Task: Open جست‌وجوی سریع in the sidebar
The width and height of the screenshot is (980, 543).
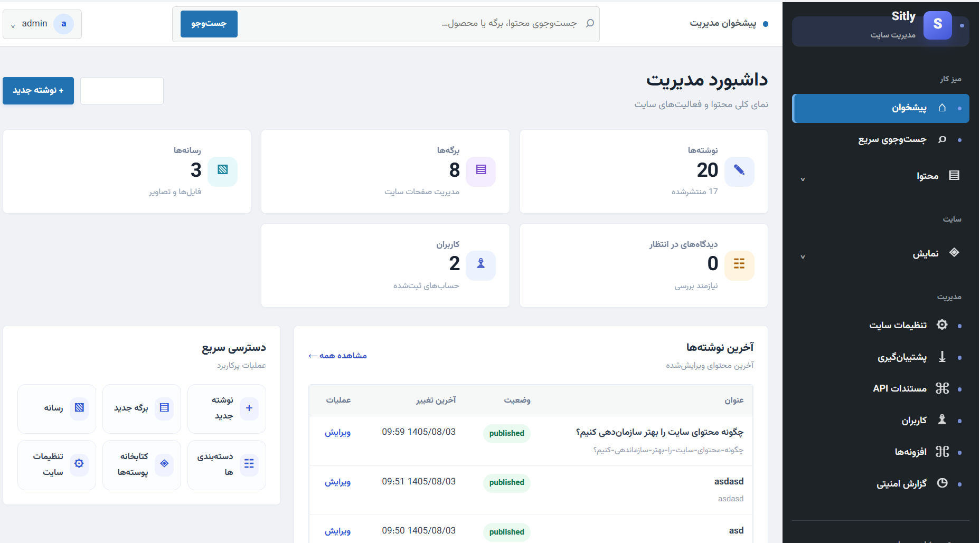Action: pyautogui.click(x=881, y=140)
